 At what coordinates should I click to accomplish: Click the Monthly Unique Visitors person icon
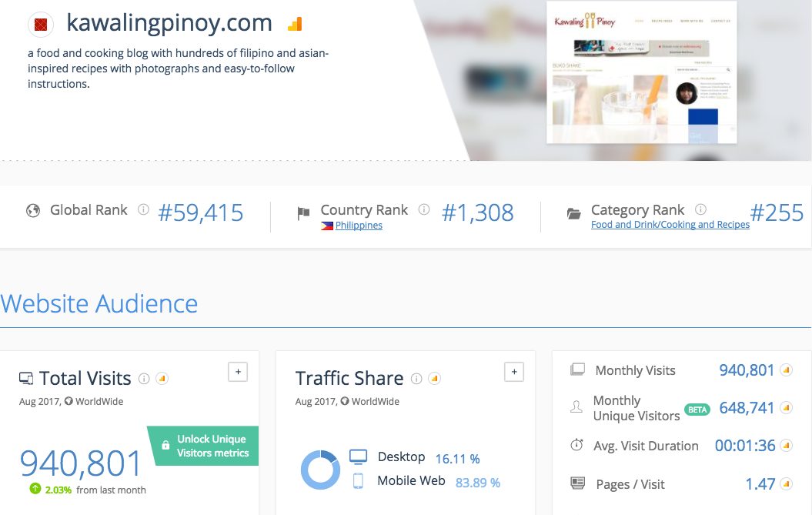coord(576,406)
